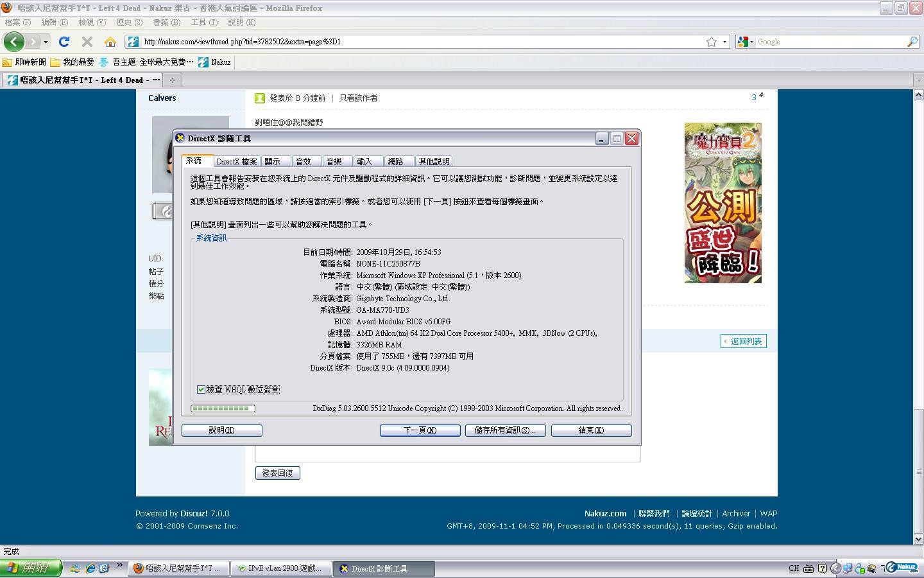Open the Nakuz bookmark

click(x=215, y=62)
